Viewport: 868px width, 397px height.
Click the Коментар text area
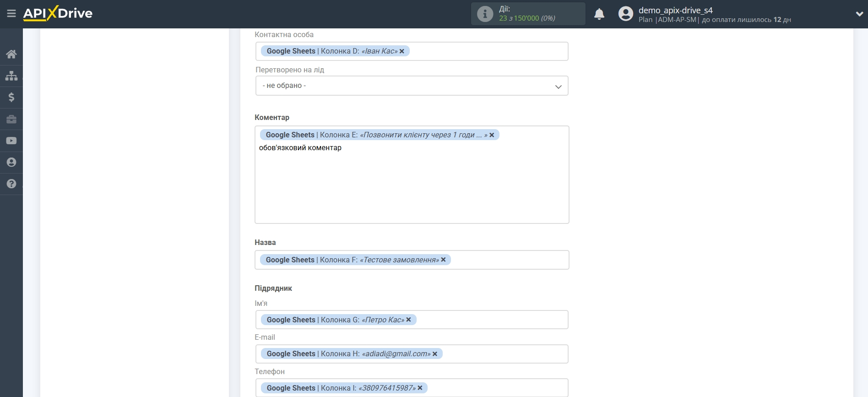(x=412, y=174)
